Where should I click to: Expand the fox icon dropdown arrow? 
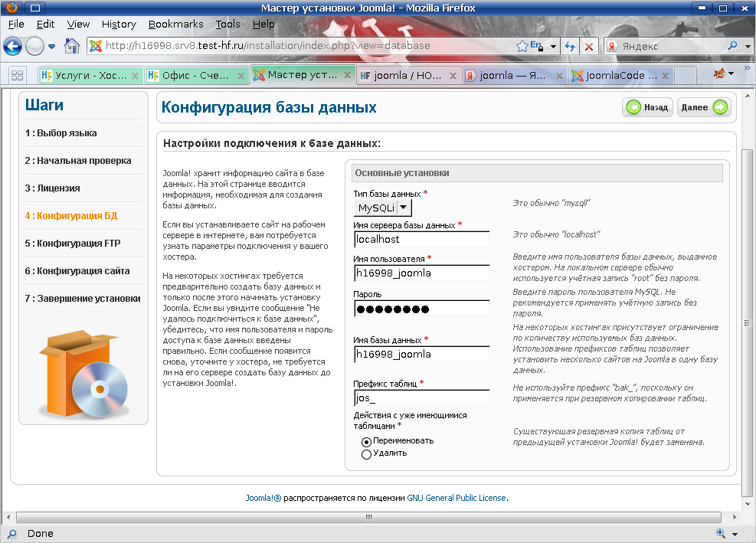coord(731,74)
